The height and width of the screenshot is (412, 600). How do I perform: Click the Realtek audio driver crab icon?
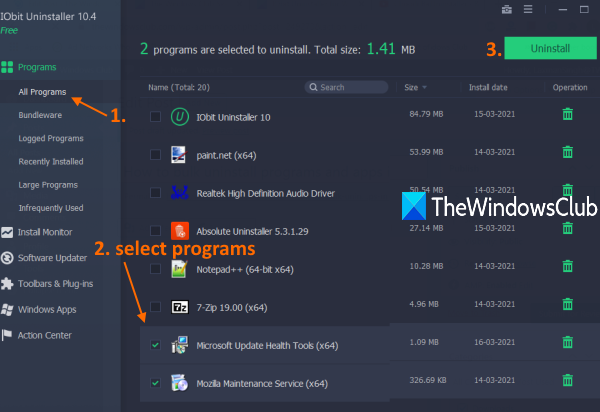[x=179, y=193]
